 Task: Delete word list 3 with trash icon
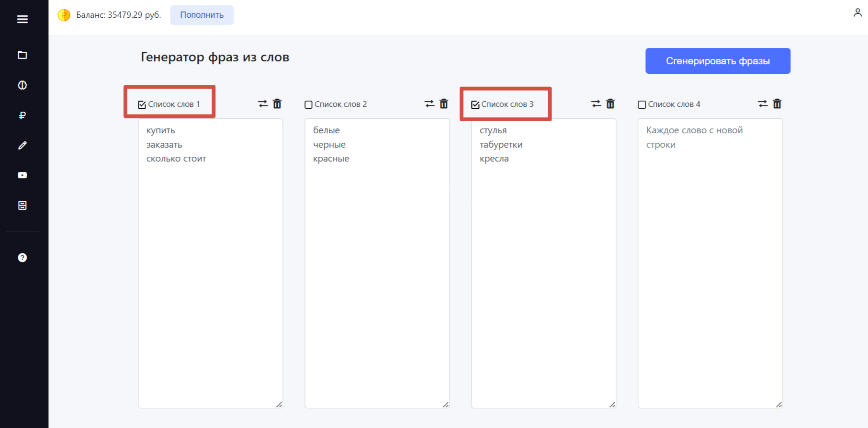coord(610,104)
